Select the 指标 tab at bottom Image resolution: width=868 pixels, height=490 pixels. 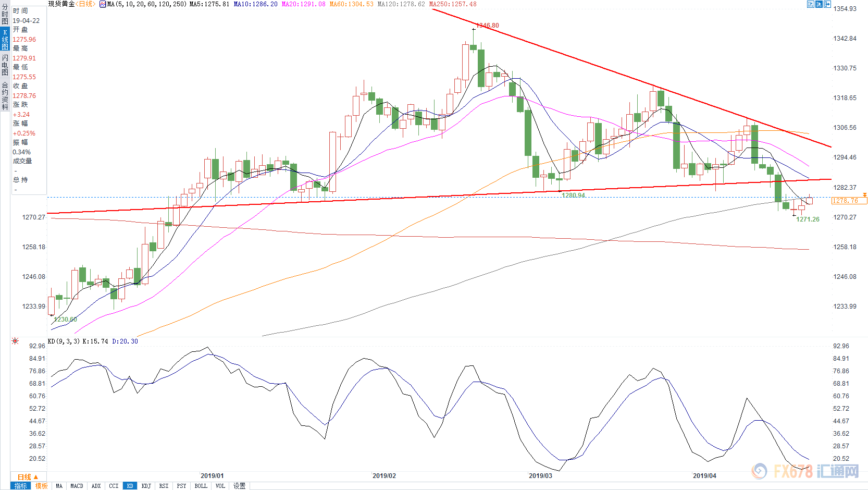click(x=21, y=486)
